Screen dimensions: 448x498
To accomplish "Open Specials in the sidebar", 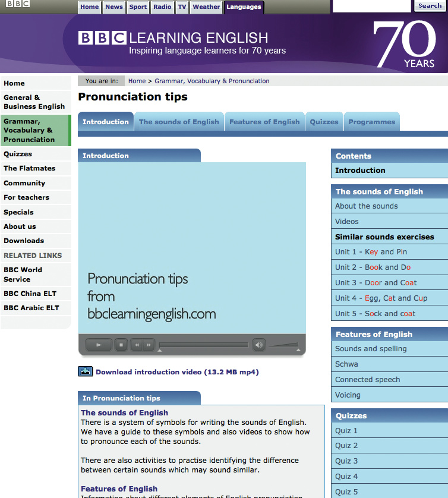I will (36, 212).
